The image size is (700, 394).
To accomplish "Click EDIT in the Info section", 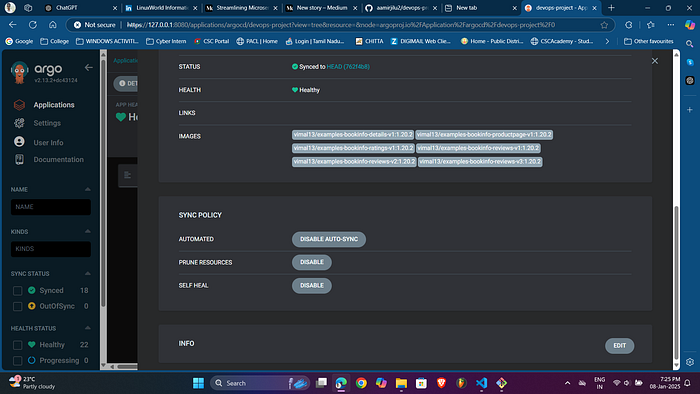I will pyautogui.click(x=620, y=346).
